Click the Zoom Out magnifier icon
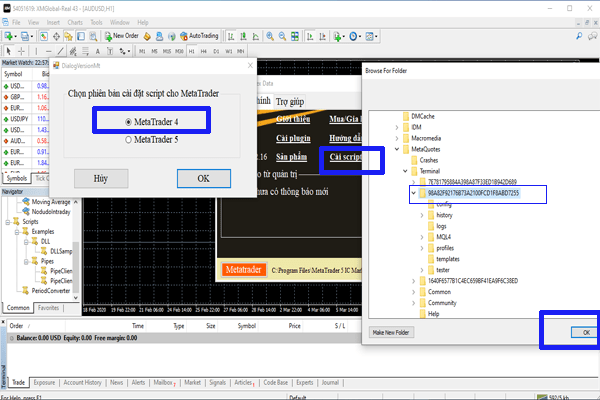This screenshot has width=600, height=400. 282,36
